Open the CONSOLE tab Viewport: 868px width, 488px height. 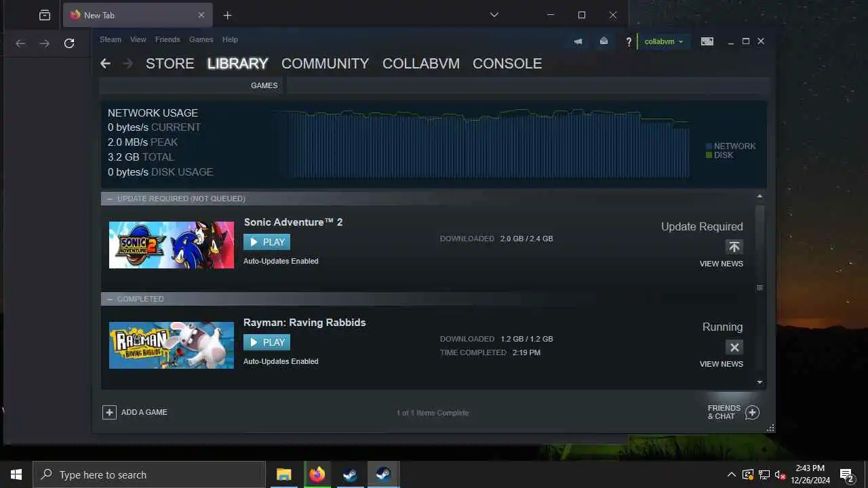[507, 64]
